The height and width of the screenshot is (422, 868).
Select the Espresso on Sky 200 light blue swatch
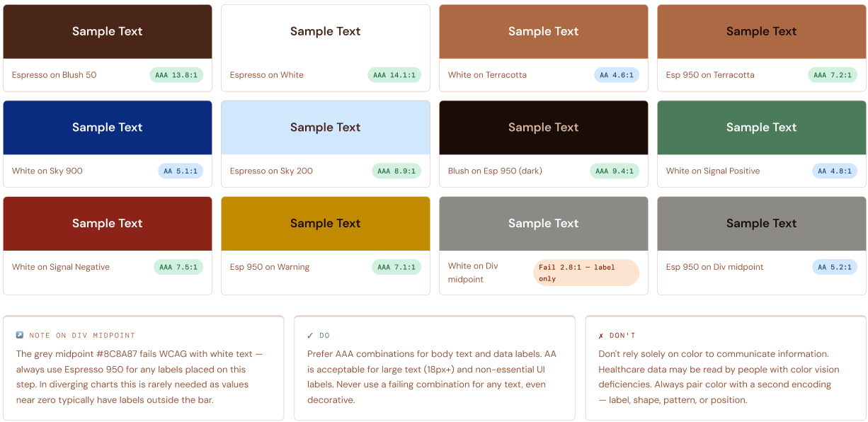[x=326, y=127]
